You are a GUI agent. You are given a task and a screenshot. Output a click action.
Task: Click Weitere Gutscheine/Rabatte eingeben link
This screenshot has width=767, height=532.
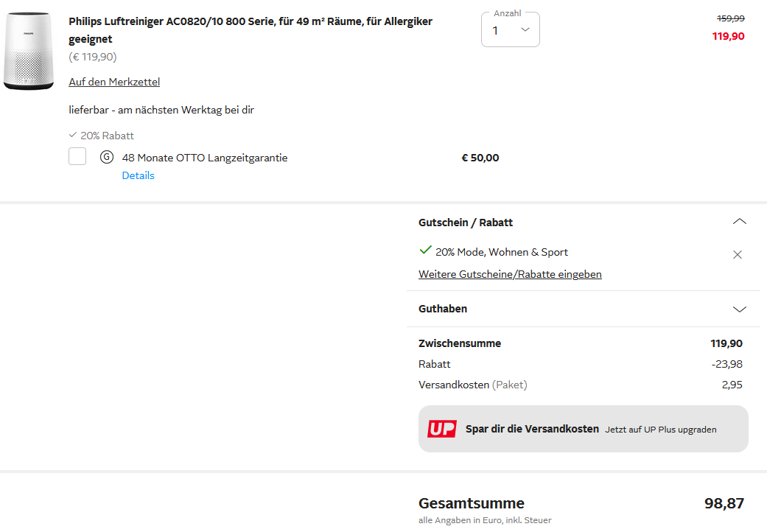[510, 274]
